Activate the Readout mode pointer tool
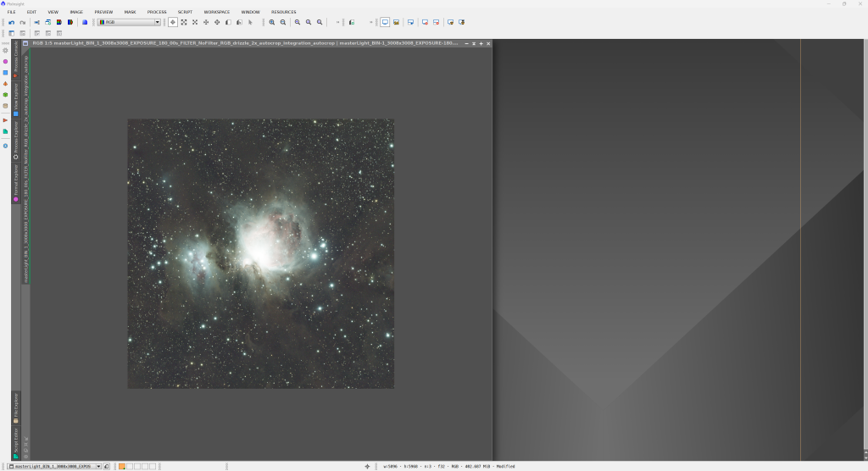868x471 pixels. [x=173, y=22]
